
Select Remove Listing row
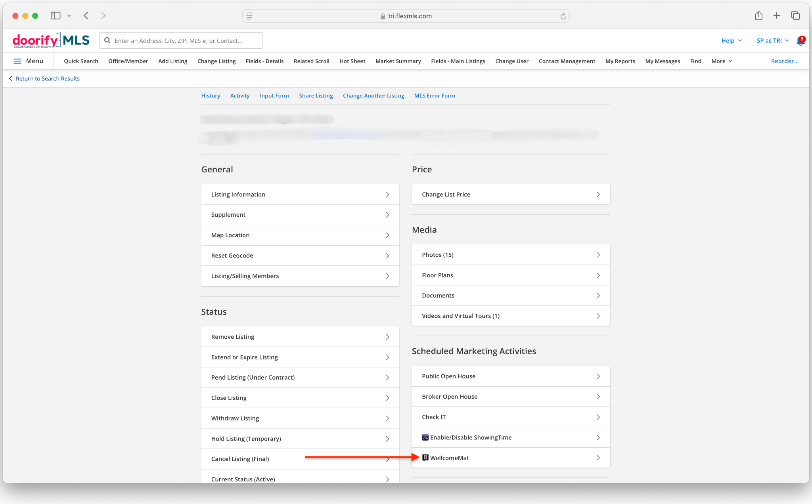click(300, 337)
